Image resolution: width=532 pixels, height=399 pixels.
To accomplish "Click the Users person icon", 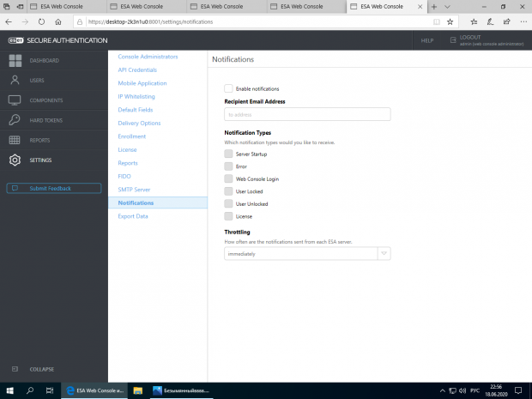I will 15,80.
